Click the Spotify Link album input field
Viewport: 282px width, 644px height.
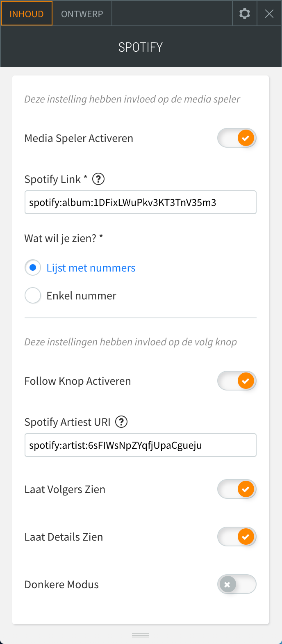point(141,202)
